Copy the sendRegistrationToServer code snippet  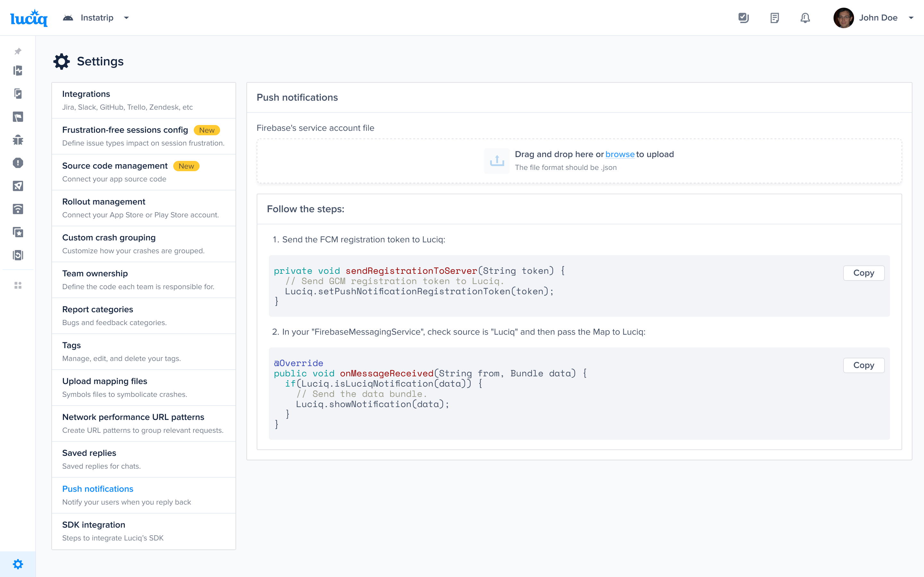pos(863,273)
